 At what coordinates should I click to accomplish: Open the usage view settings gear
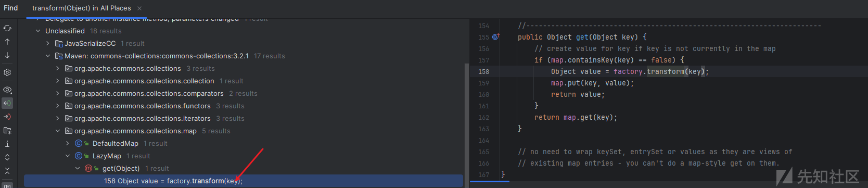click(7, 72)
